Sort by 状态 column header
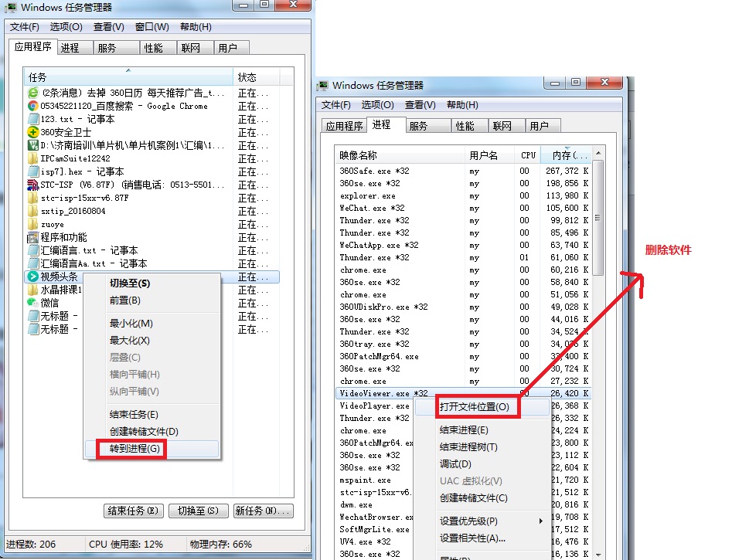Screen dimensions: 732x560 256,77
